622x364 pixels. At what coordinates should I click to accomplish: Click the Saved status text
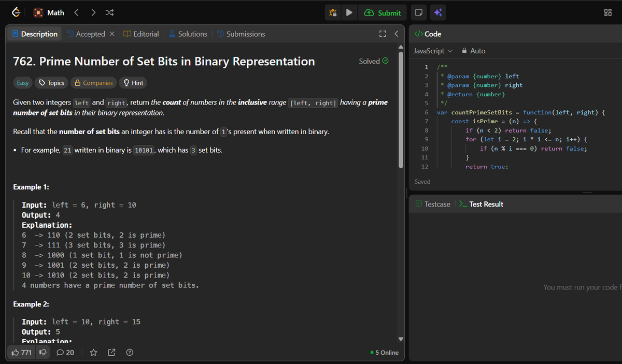click(422, 182)
